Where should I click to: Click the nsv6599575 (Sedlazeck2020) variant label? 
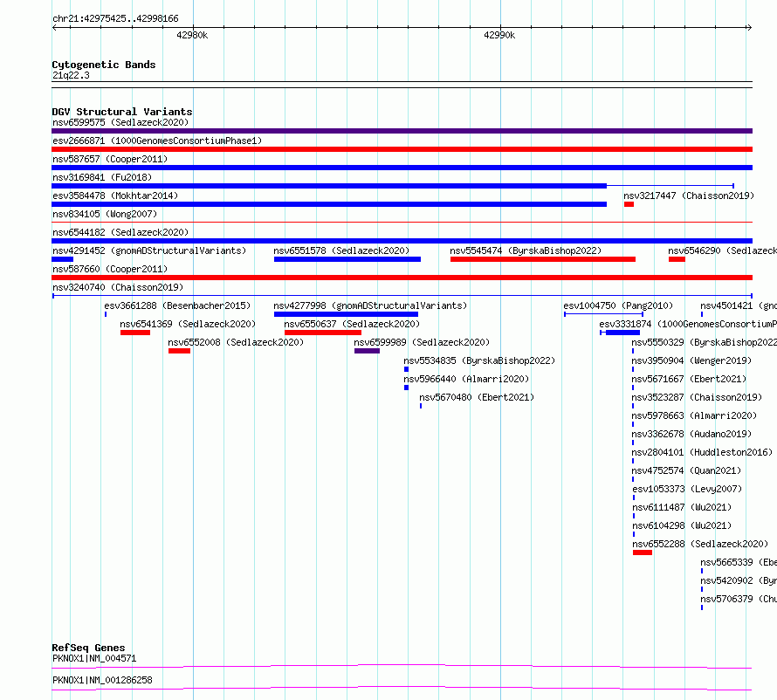click(x=120, y=122)
